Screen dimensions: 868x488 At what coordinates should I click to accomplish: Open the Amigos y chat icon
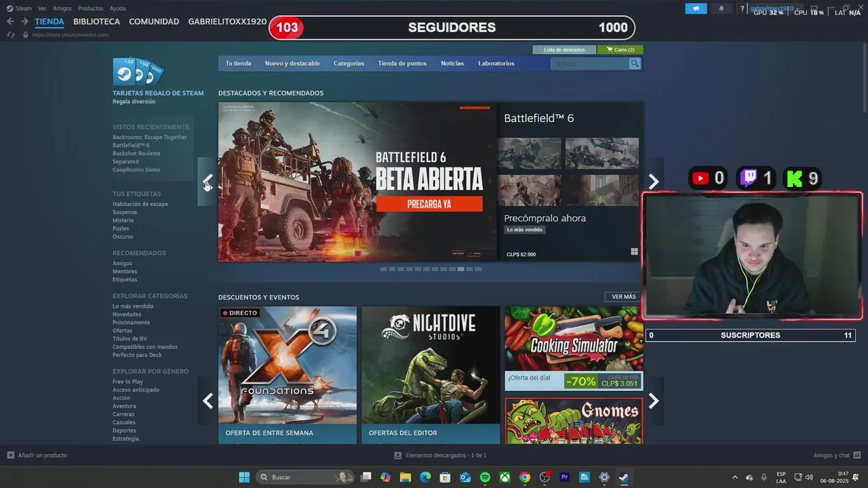point(857,455)
